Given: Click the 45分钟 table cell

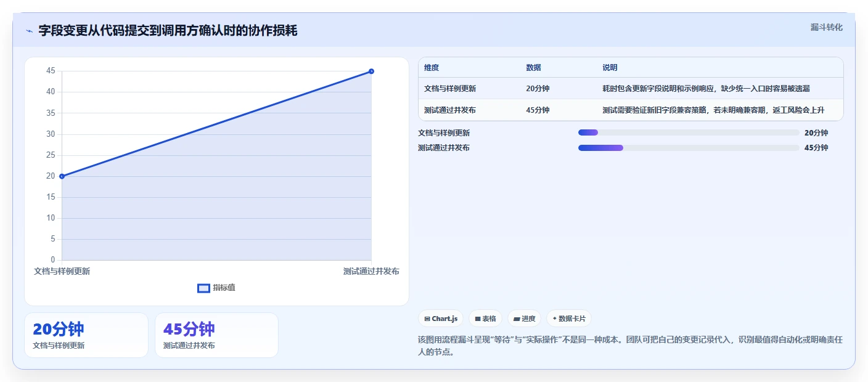Looking at the screenshot, I should click(x=538, y=110).
